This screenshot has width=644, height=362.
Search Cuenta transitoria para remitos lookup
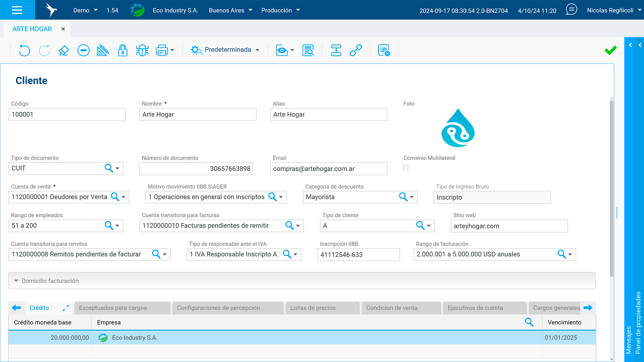pos(156,254)
